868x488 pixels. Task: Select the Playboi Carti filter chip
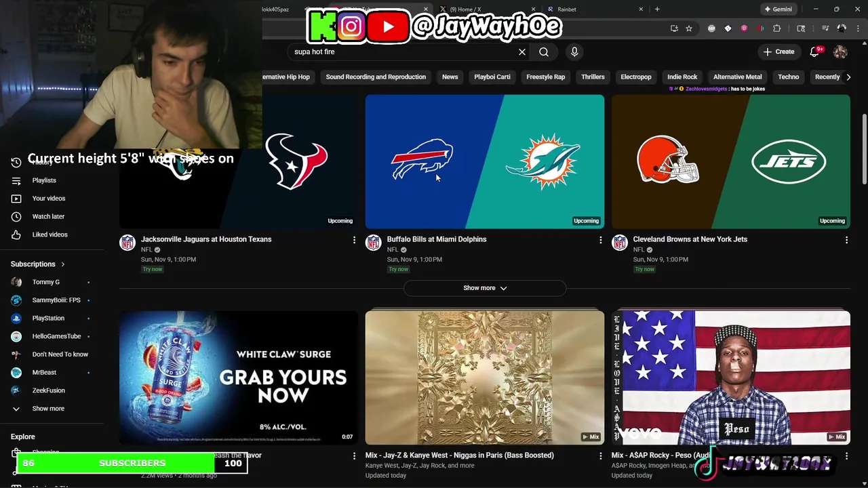coord(492,77)
